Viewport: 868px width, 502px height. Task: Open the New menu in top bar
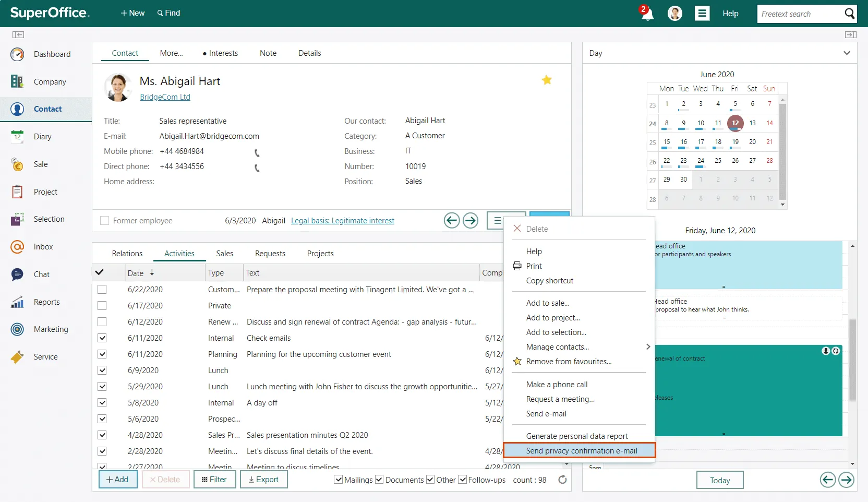132,13
